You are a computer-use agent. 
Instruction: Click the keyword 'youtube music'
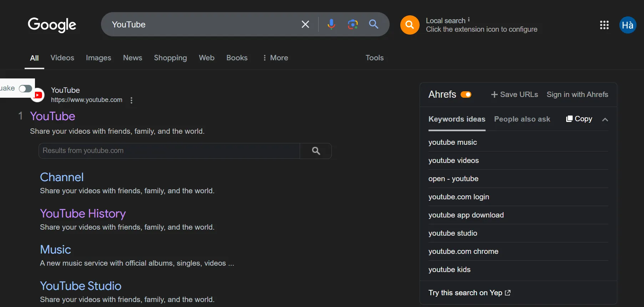coord(453,142)
